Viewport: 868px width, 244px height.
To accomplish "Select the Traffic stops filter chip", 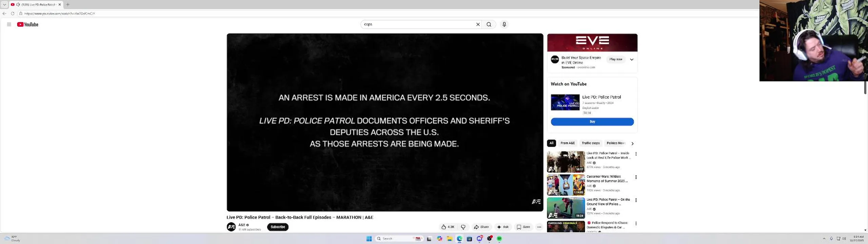I will [x=591, y=143].
